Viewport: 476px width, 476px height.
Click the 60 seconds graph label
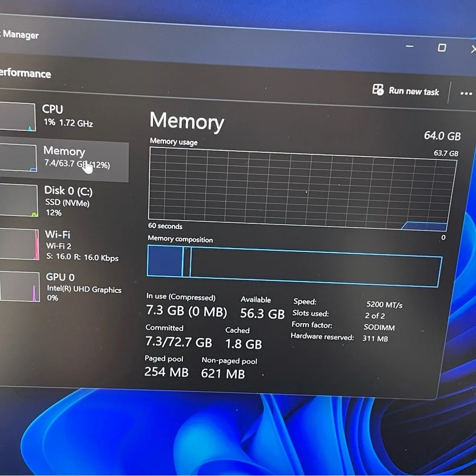pos(165,226)
